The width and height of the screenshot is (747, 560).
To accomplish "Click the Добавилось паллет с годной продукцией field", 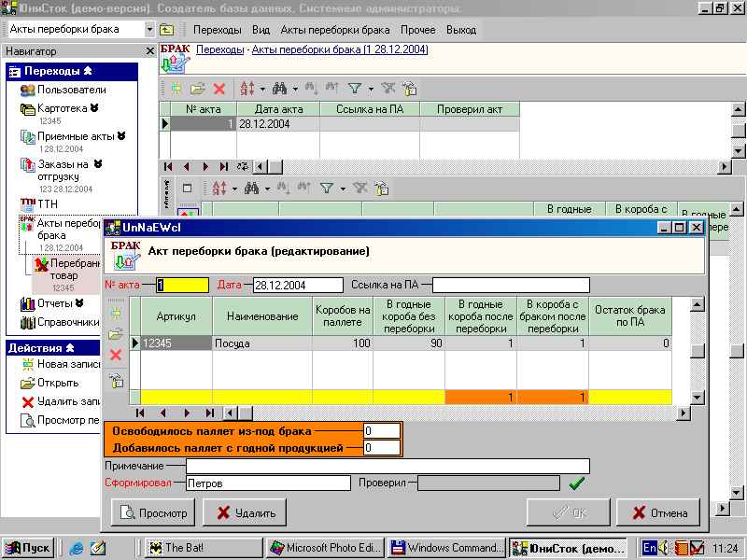I will point(382,448).
